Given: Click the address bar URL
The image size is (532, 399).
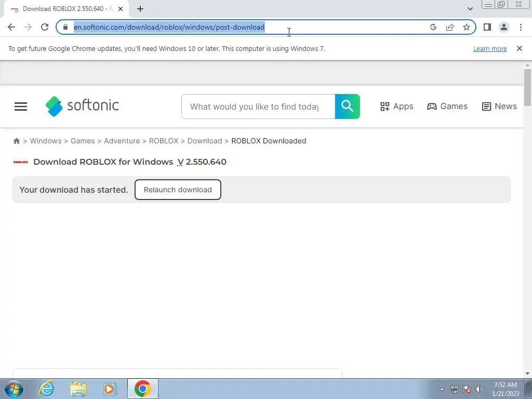Looking at the screenshot, I should coord(169,27).
